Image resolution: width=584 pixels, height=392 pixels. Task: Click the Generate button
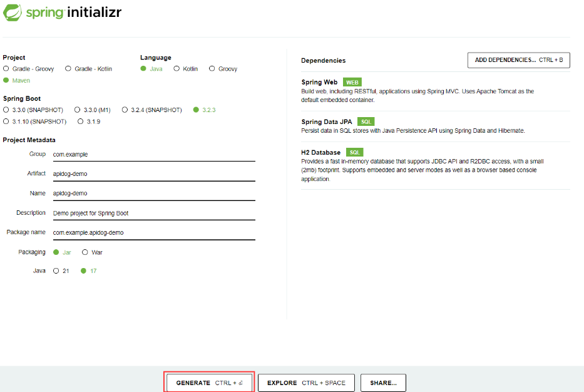click(x=209, y=383)
